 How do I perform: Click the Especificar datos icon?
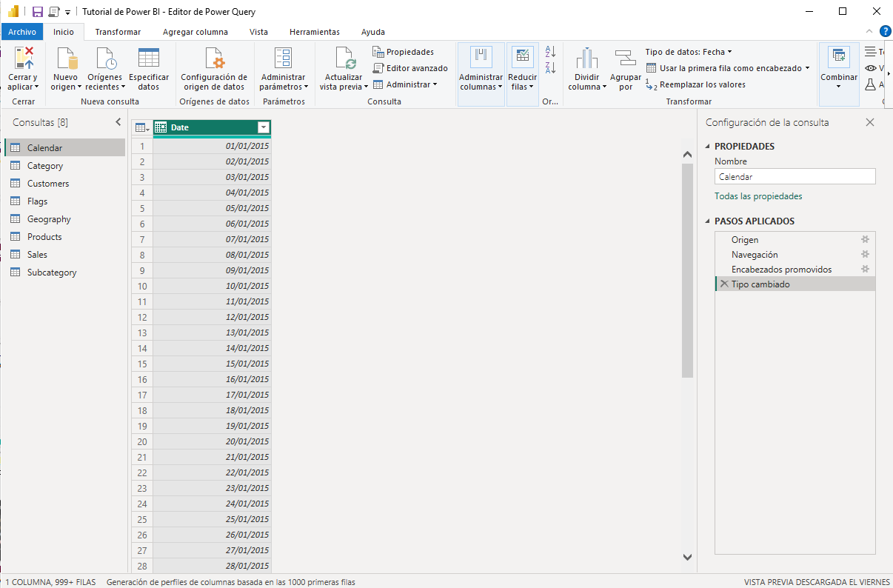click(149, 59)
